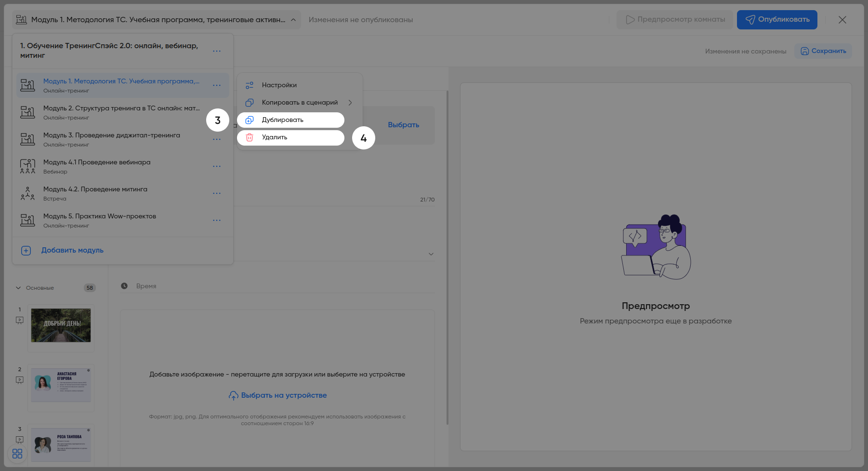Open three-dot menu for Модуль 4.1
Image resolution: width=868 pixels, height=471 pixels.
point(217,166)
